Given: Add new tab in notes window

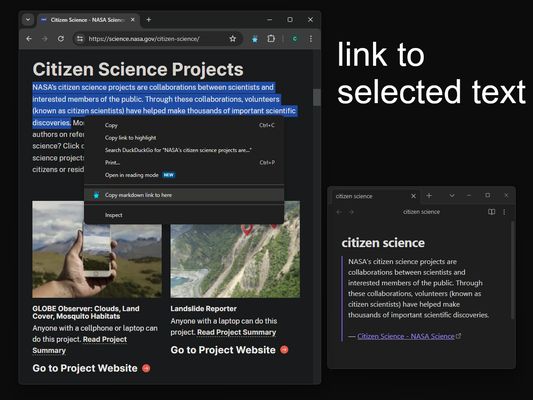Looking at the screenshot, I should (429, 196).
